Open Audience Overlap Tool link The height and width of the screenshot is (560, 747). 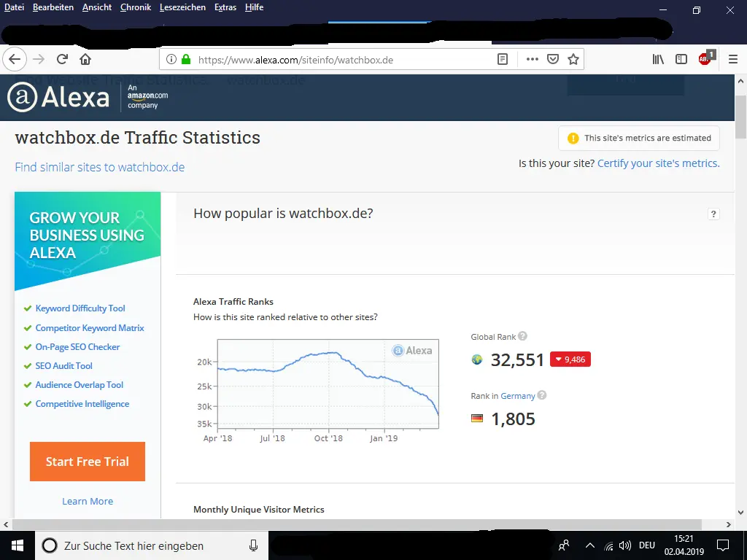coord(79,385)
